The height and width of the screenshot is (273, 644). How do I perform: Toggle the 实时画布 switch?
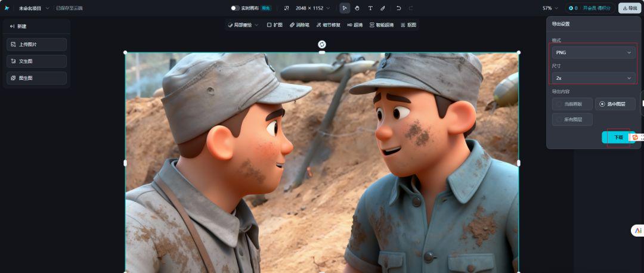point(235,8)
